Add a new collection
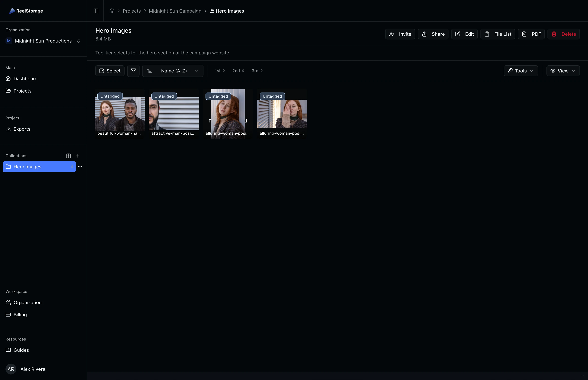588x380 pixels. tap(77, 156)
